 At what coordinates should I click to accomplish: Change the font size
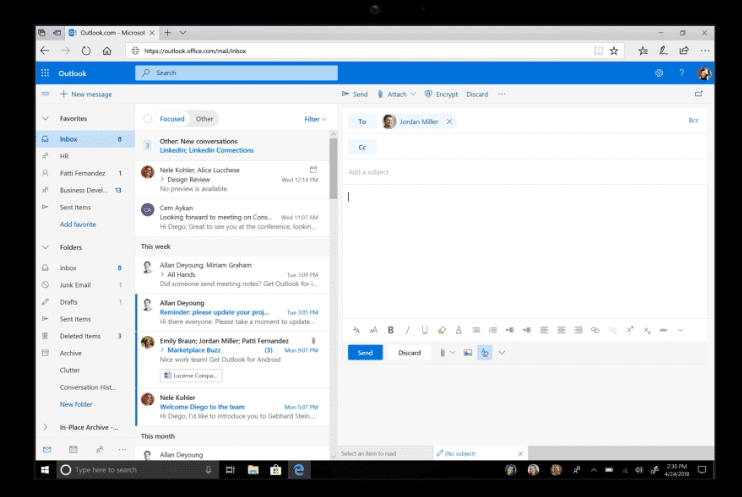[x=373, y=330]
